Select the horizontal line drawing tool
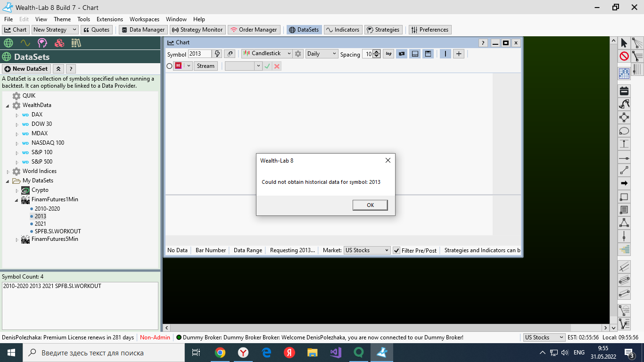Image resolution: width=644 pixels, height=362 pixels. pos(624,157)
